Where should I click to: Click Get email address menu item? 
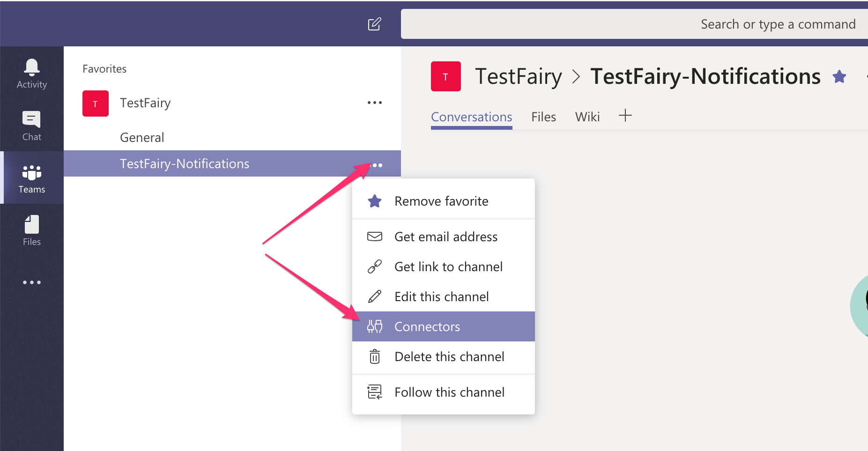click(x=445, y=237)
